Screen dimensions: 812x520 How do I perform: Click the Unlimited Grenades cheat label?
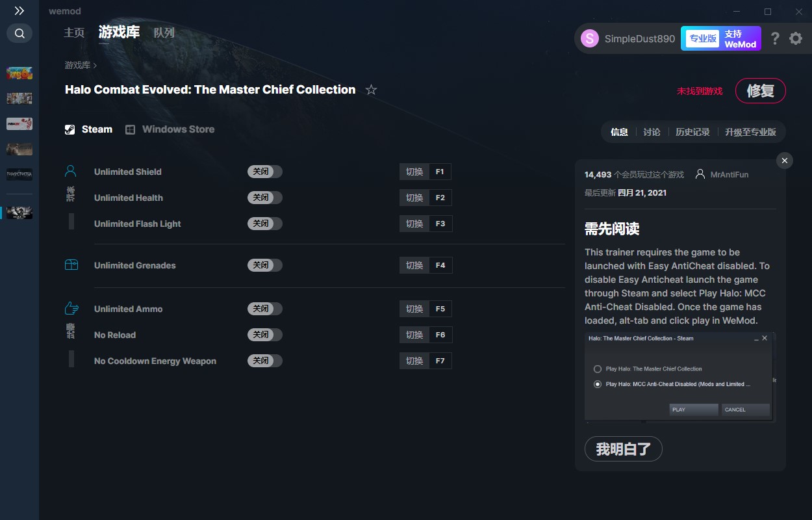coord(135,265)
